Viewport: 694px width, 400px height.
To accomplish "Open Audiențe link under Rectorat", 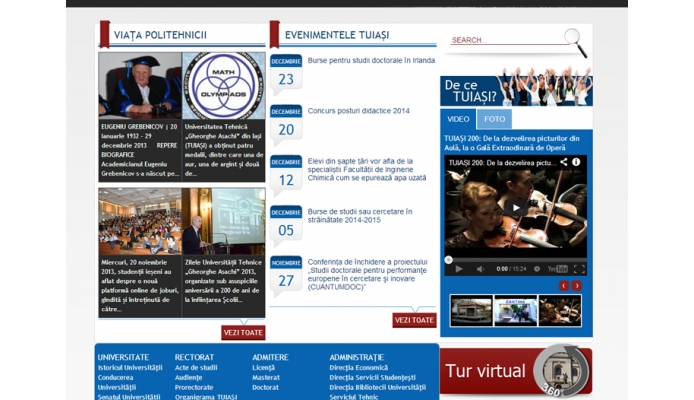I will [189, 377].
